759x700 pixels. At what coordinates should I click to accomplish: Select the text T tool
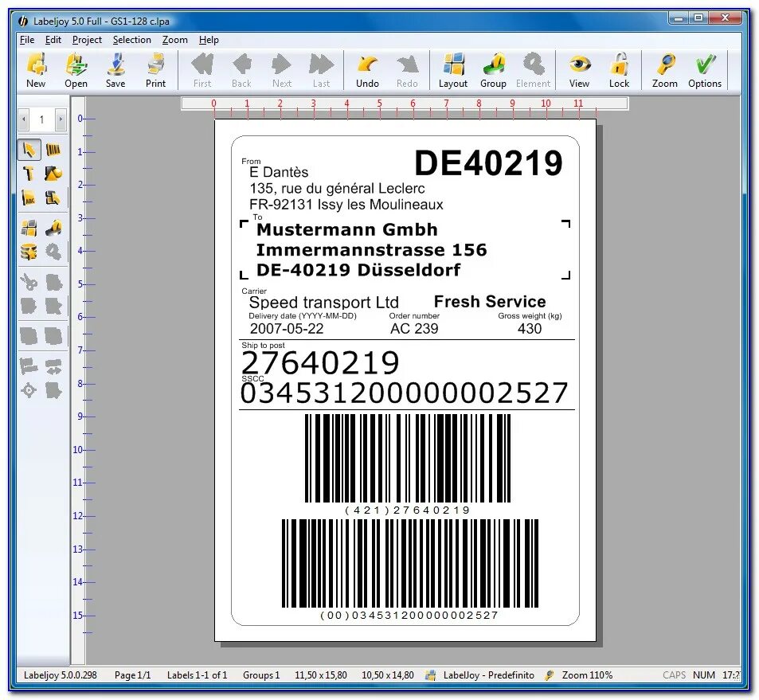pos(29,174)
